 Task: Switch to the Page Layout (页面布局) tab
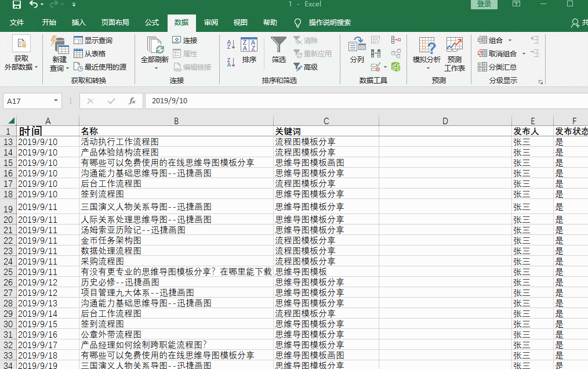click(115, 23)
